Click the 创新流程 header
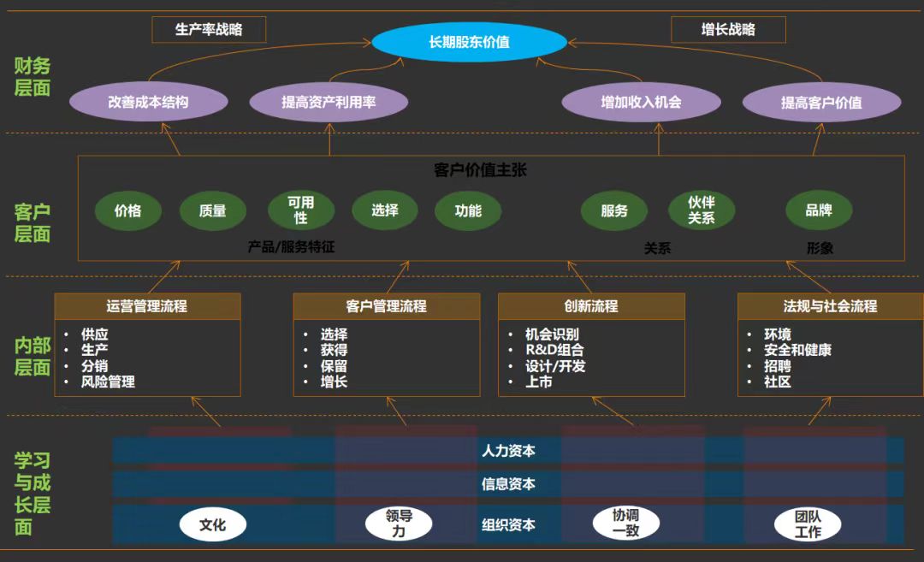This screenshot has height=562, width=924. (591, 306)
